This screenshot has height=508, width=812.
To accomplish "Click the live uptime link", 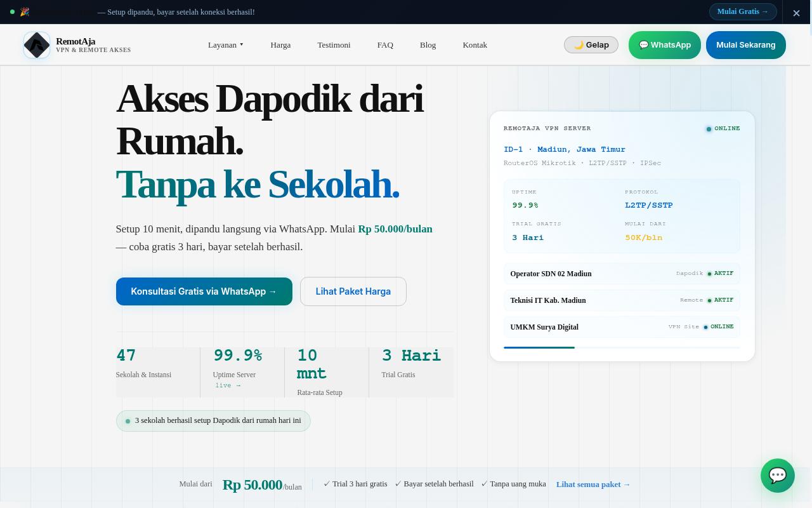I will pyautogui.click(x=228, y=385).
